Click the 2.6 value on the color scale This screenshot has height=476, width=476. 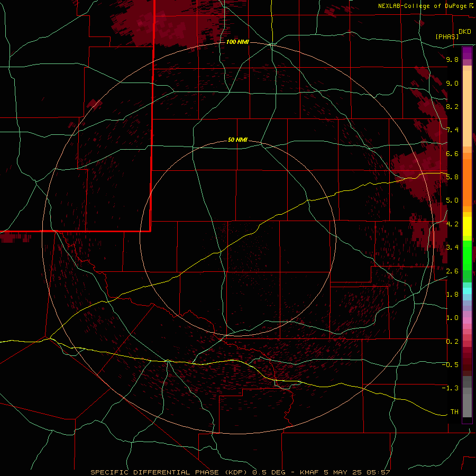pos(452,271)
